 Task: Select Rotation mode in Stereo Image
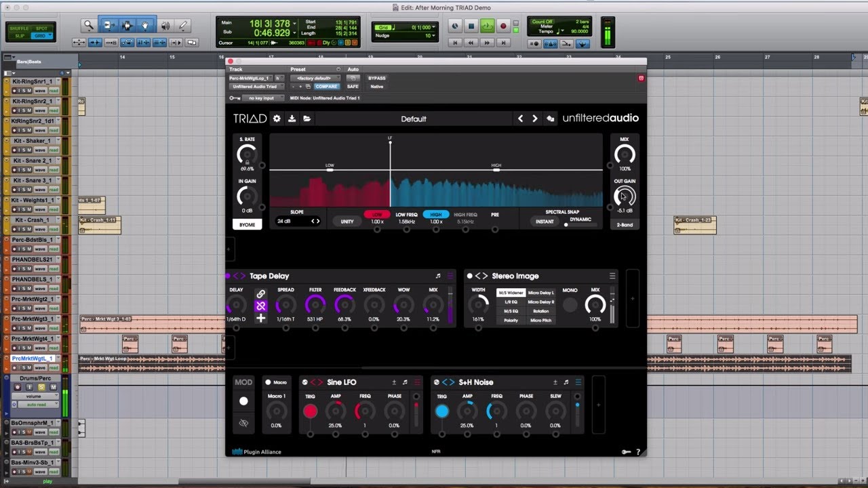point(540,311)
